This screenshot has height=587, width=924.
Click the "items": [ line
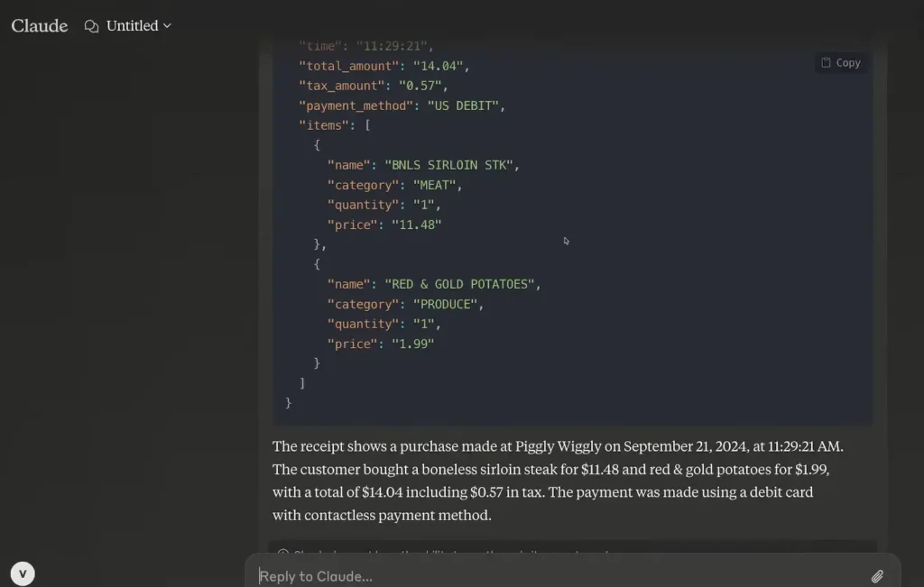coord(335,125)
